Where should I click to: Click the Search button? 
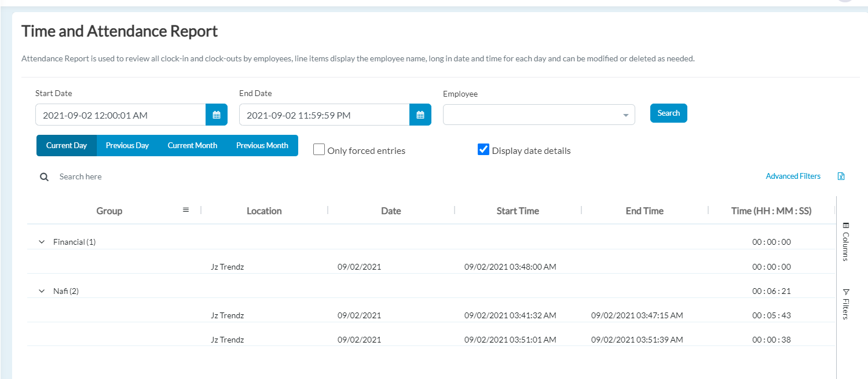(x=668, y=113)
